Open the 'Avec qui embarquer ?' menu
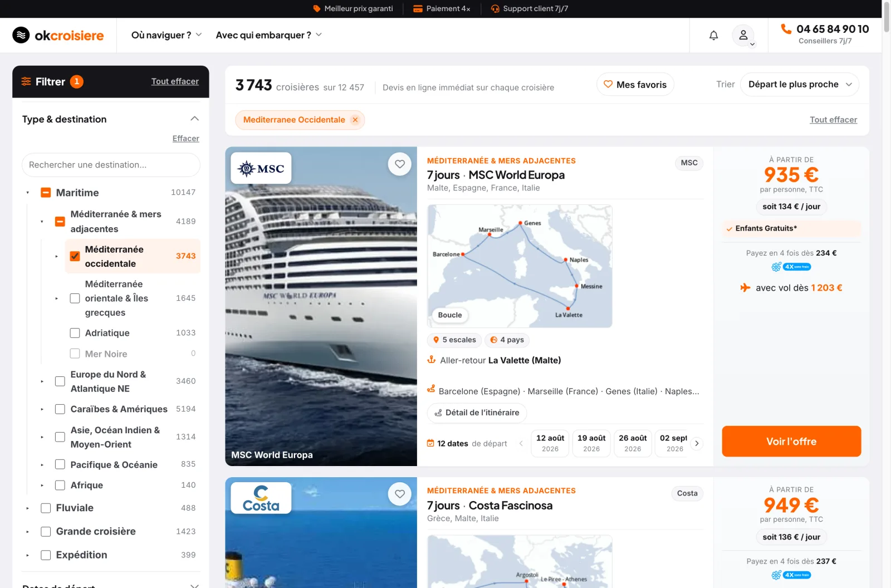Viewport: 891px width, 588px height. [269, 35]
